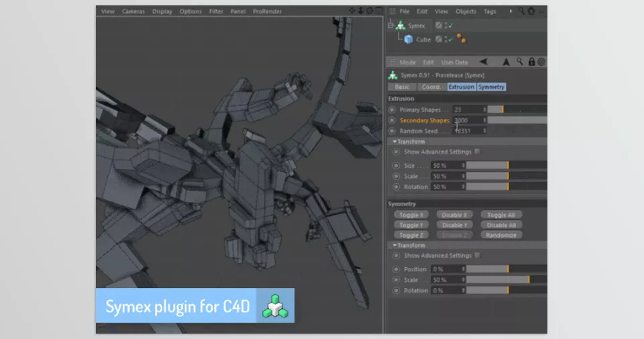
Task: Click the Symex object icon in tree
Action: tap(400, 26)
